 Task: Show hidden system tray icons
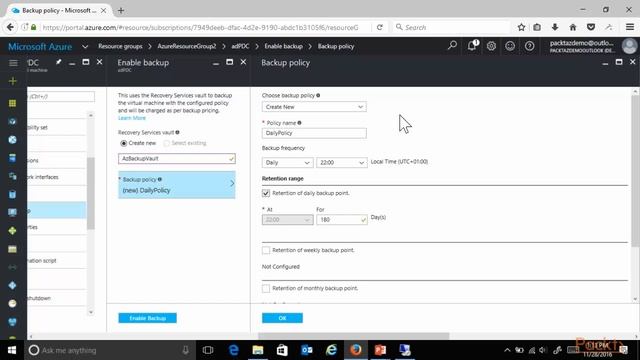coord(507,350)
